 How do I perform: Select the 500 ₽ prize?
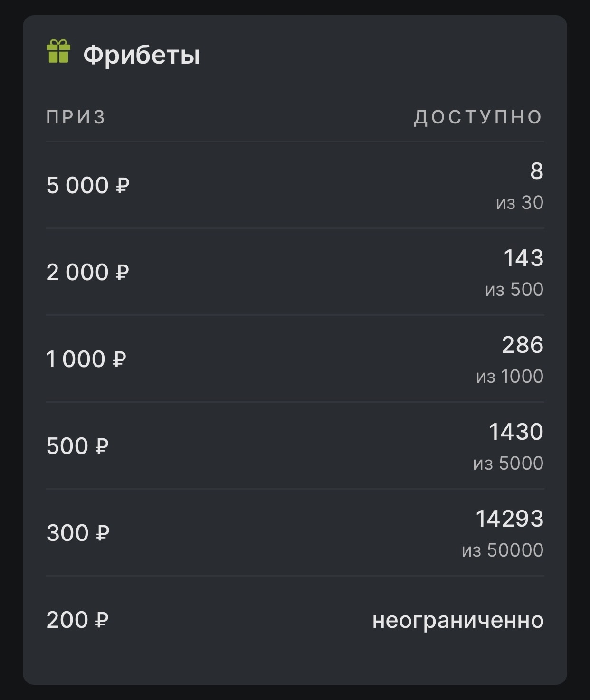tap(77, 446)
